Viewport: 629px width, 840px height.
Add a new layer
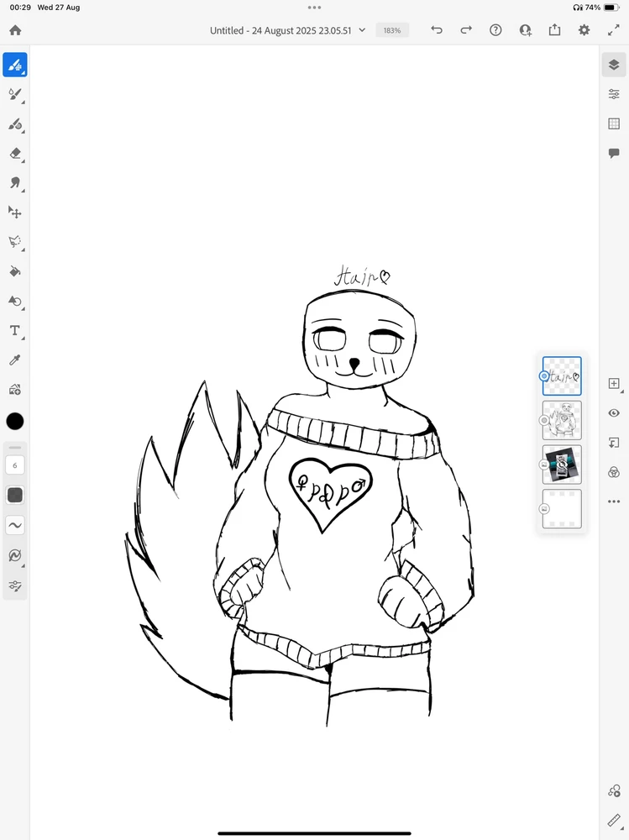(x=614, y=384)
